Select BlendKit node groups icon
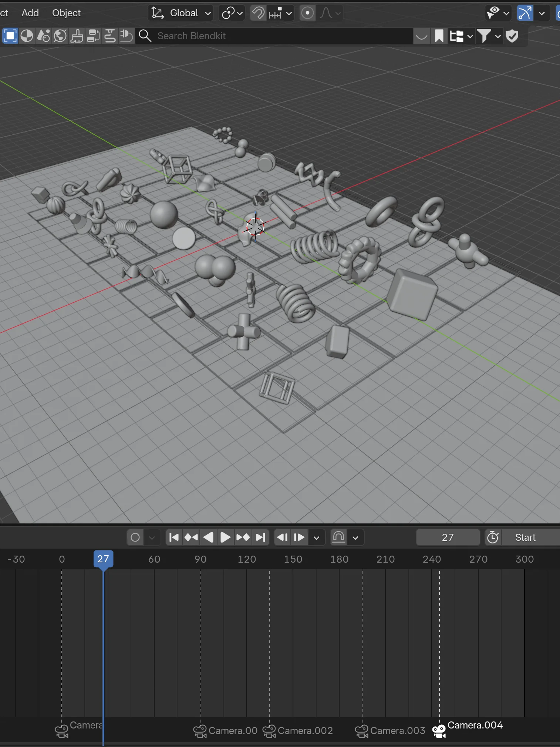The image size is (560, 747). click(94, 36)
